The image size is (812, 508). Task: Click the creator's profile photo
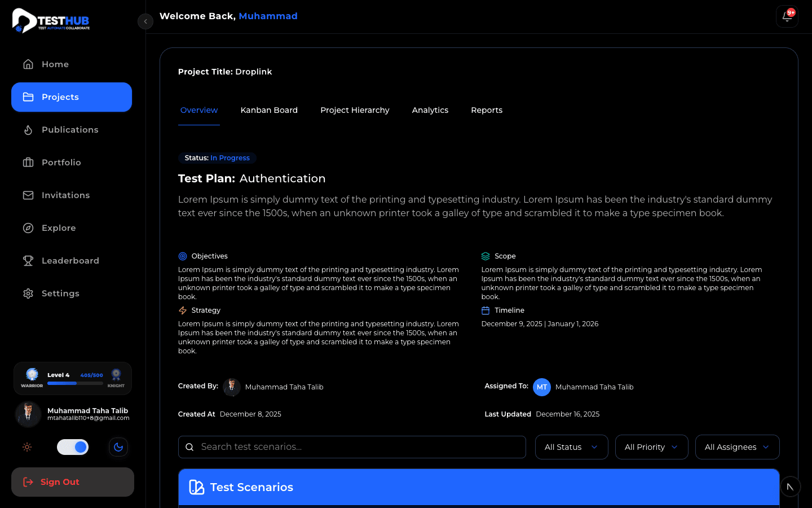click(x=232, y=387)
